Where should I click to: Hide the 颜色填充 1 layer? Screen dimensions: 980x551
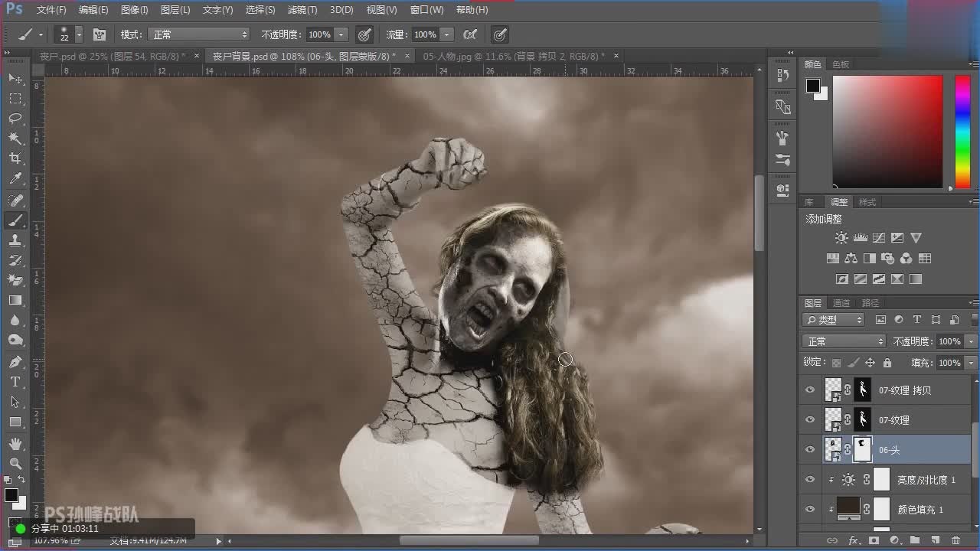[x=810, y=510]
